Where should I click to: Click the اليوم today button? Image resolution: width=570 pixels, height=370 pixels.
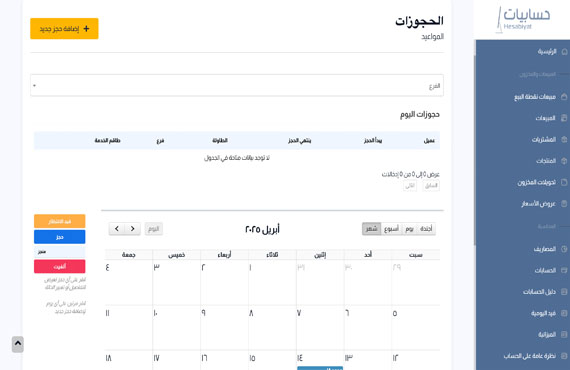[153, 229]
